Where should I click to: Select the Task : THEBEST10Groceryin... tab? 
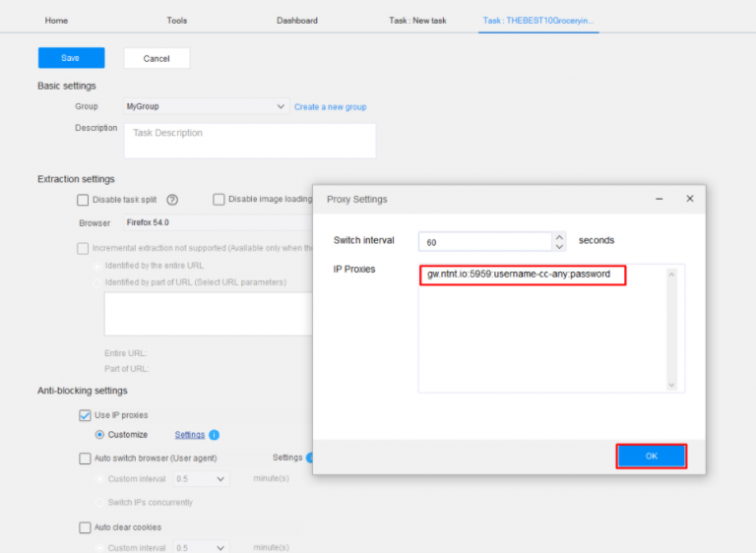(x=538, y=21)
